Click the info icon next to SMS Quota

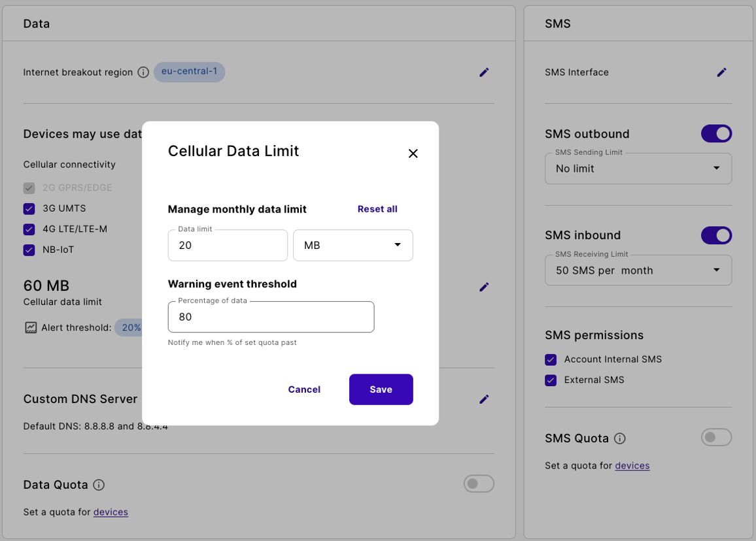coord(620,438)
